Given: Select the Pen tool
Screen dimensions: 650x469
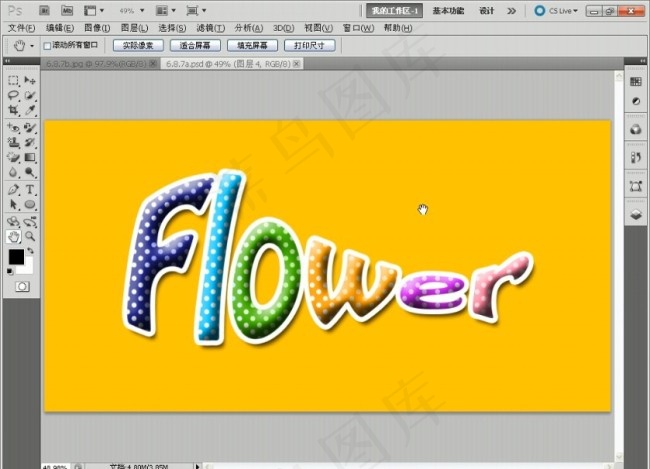Looking at the screenshot, I should [x=13, y=190].
